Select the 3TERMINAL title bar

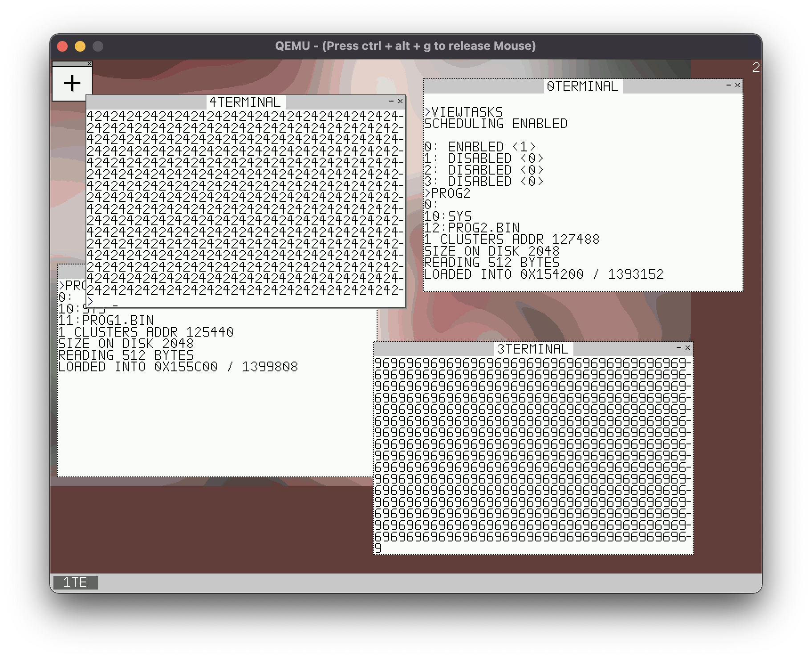532,349
